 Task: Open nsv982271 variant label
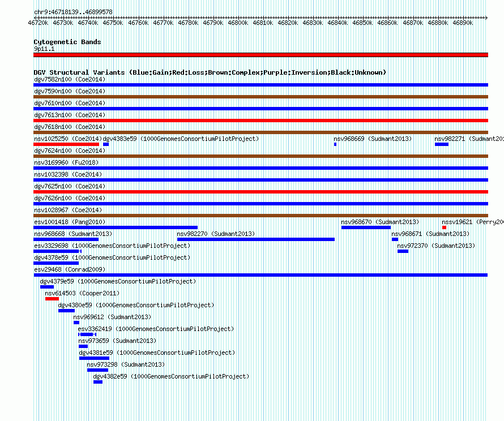click(x=469, y=139)
